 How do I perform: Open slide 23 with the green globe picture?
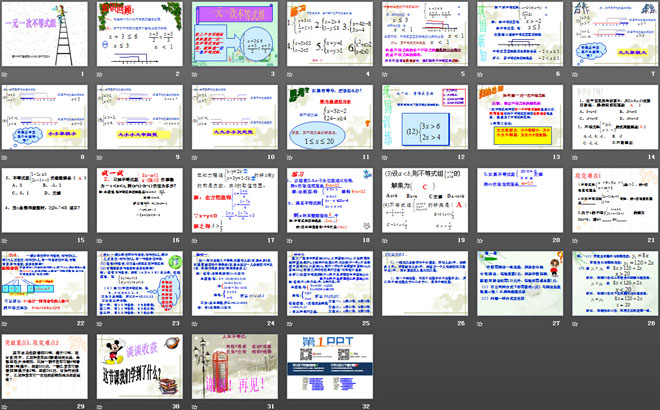point(140,285)
